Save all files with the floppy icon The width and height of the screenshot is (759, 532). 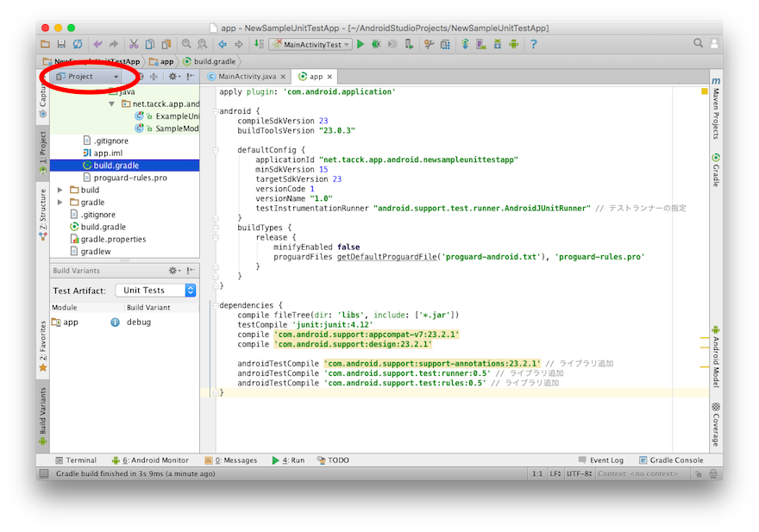coord(61,44)
